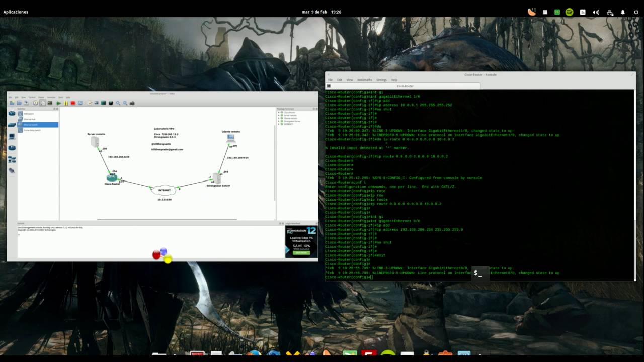Click the Browse routers icon in GNS3 sidebar
The width and height of the screenshot is (644, 362).
[12, 113]
